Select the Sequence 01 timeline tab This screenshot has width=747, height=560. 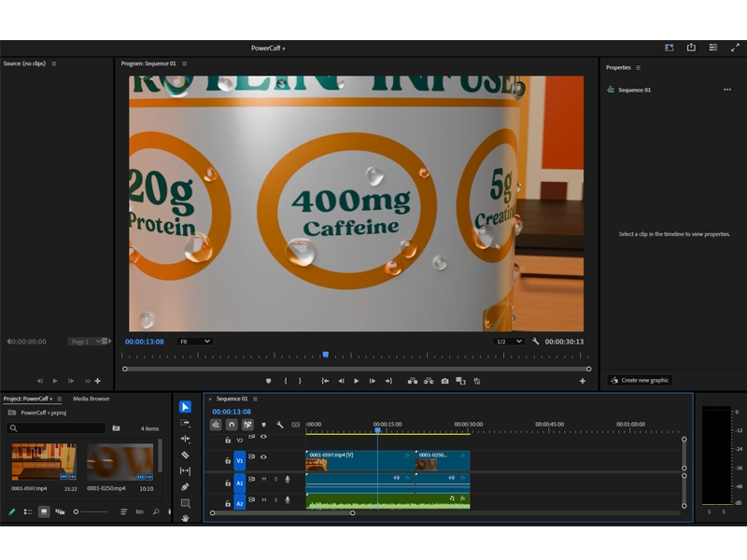232,399
